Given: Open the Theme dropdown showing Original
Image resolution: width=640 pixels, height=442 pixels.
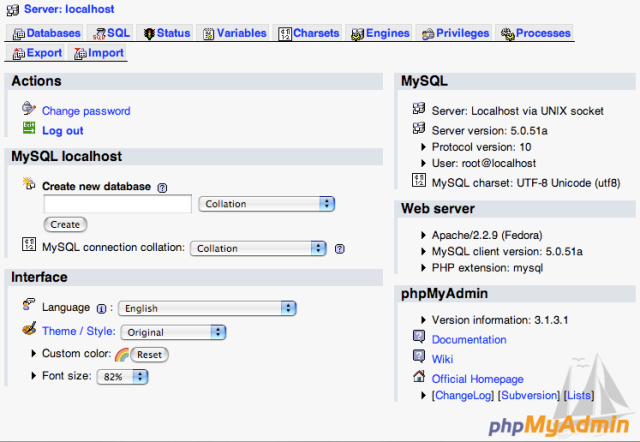Looking at the screenshot, I should point(173,332).
